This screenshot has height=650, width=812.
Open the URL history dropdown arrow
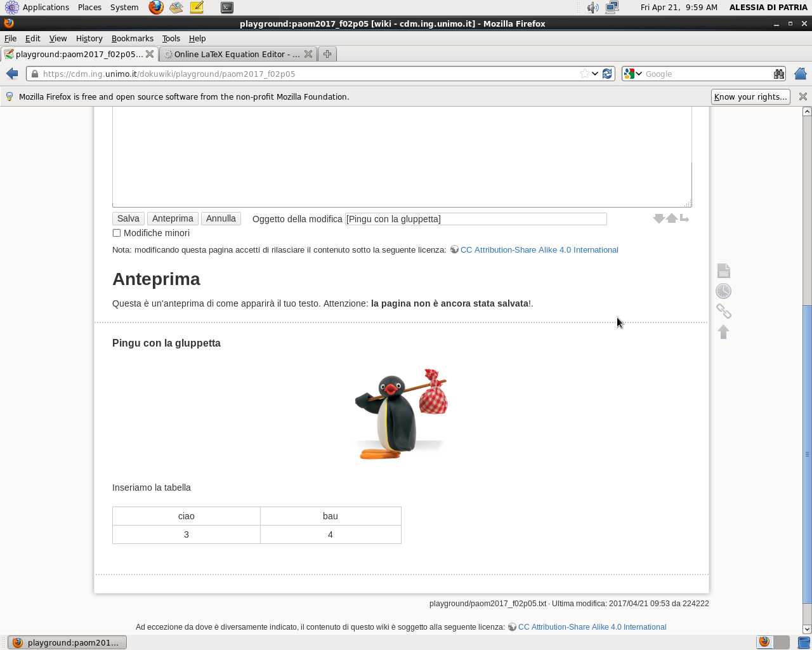point(595,74)
